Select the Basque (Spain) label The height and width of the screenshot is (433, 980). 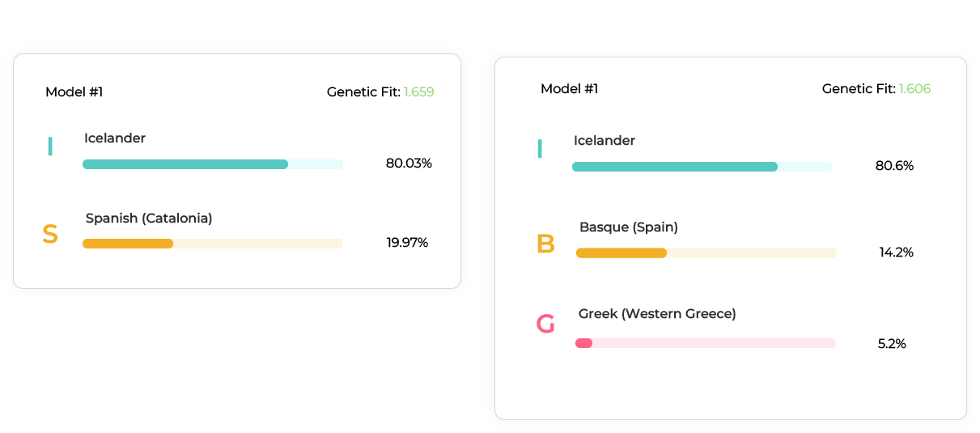(x=629, y=227)
